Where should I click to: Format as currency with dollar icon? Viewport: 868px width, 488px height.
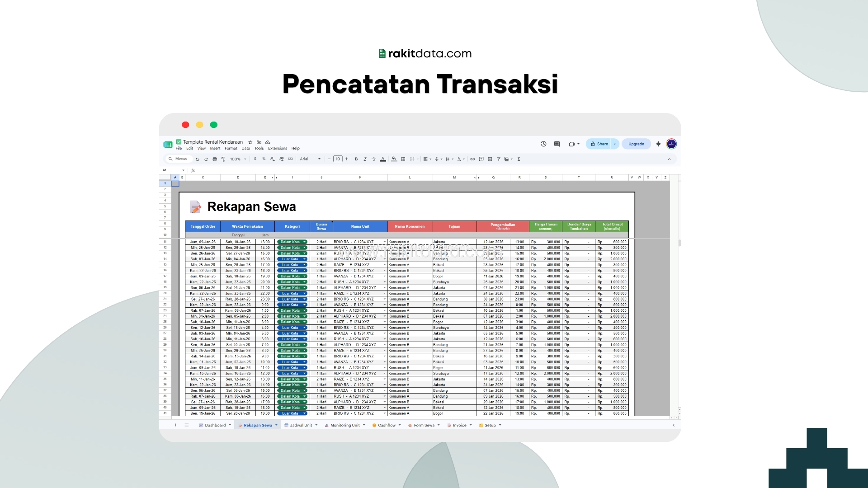(x=255, y=159)
